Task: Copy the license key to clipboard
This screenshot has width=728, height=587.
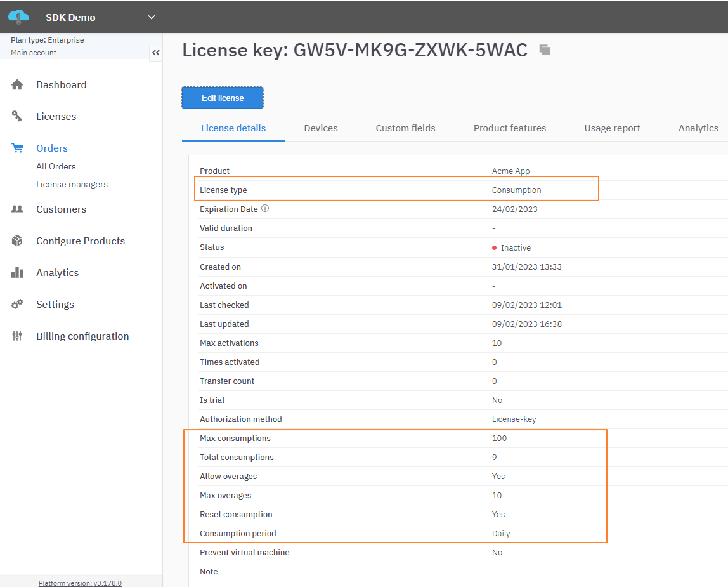Action: point(544,49)
